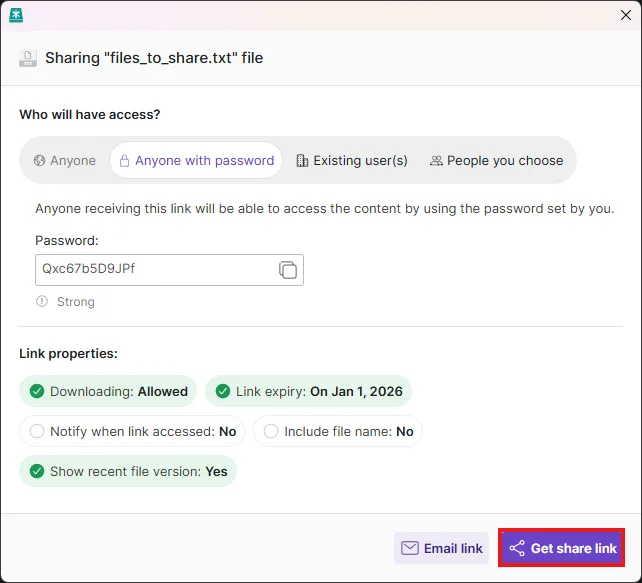Image resolution: width=642 pixels, height=583 pixels.
Task: Click the Strong password strength info icon
Action: pyautogui.click(x=42, y=302)
